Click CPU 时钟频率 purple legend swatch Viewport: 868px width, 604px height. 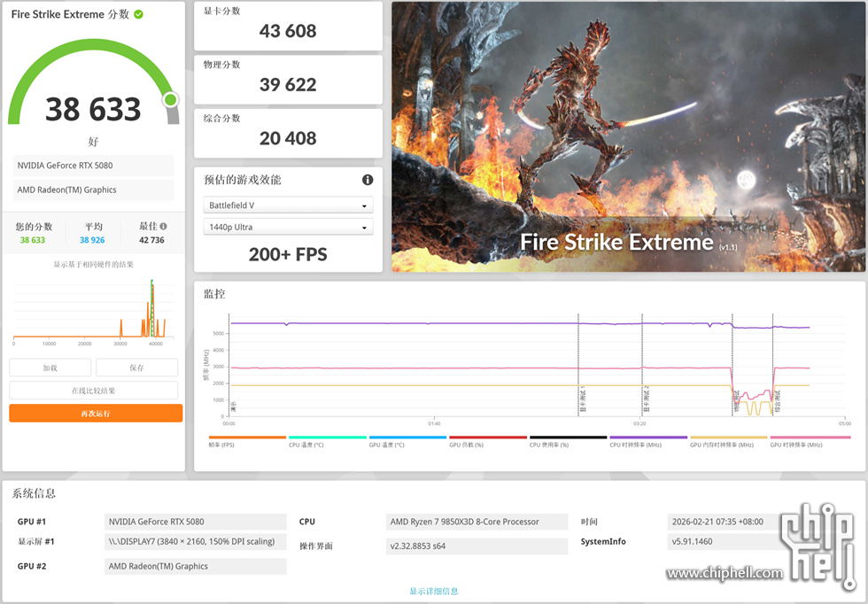(648, 438)
